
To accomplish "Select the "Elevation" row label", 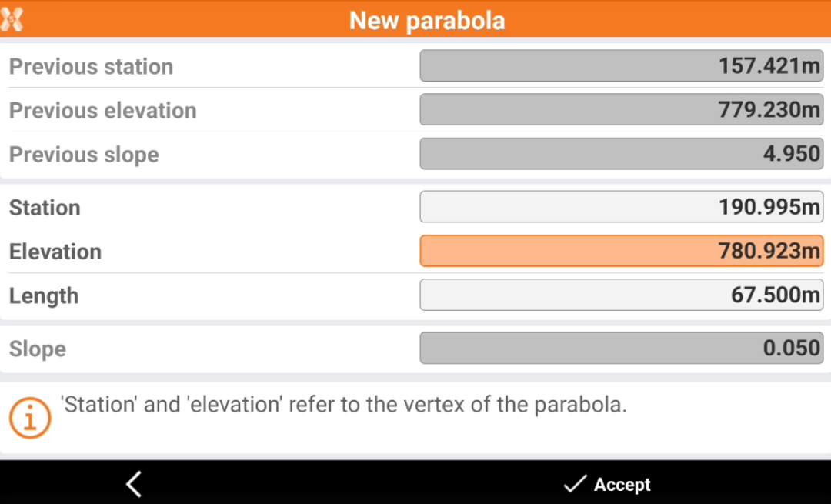I will [x=55, y=252].
